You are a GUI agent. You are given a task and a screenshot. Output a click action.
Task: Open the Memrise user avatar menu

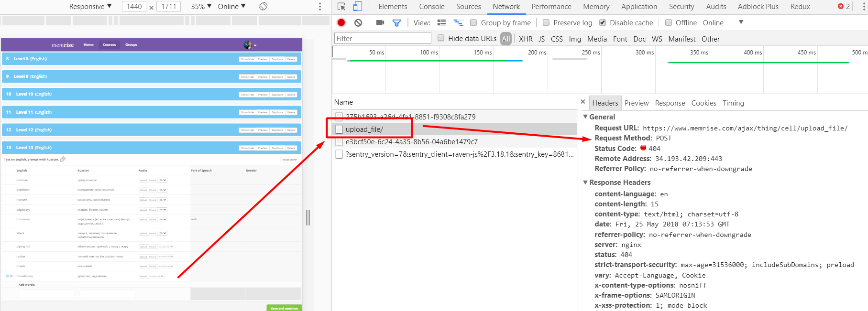[x=250, y=45]
